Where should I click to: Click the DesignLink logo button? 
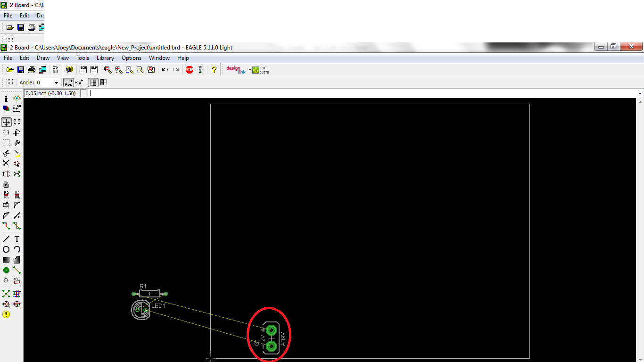point(236,70)
